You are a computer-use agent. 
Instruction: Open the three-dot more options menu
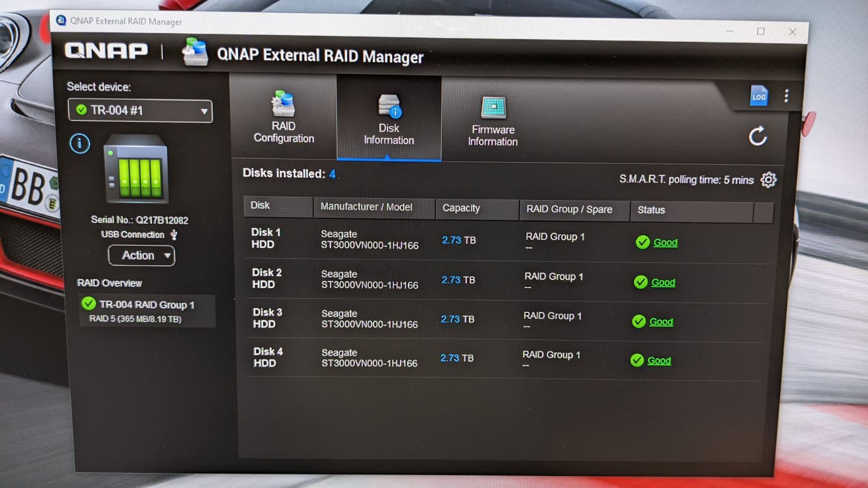(x=786, y=96)
